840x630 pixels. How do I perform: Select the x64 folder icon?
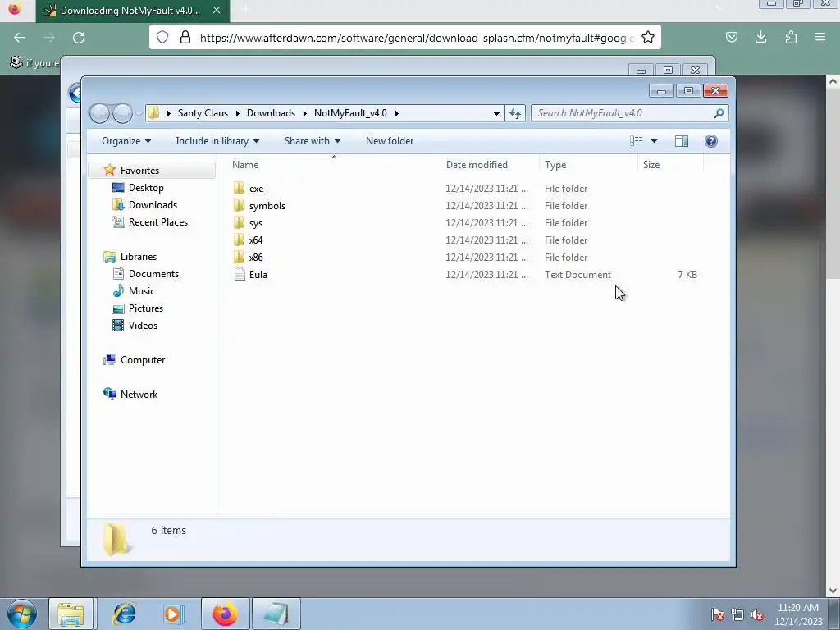[x=239, y=240]
